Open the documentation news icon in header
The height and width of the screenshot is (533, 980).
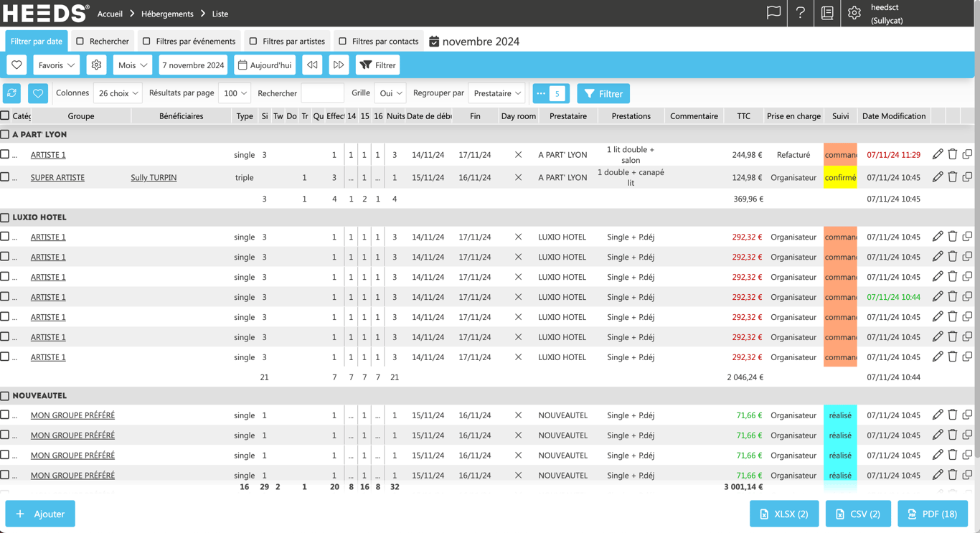(x=827, y=13)
